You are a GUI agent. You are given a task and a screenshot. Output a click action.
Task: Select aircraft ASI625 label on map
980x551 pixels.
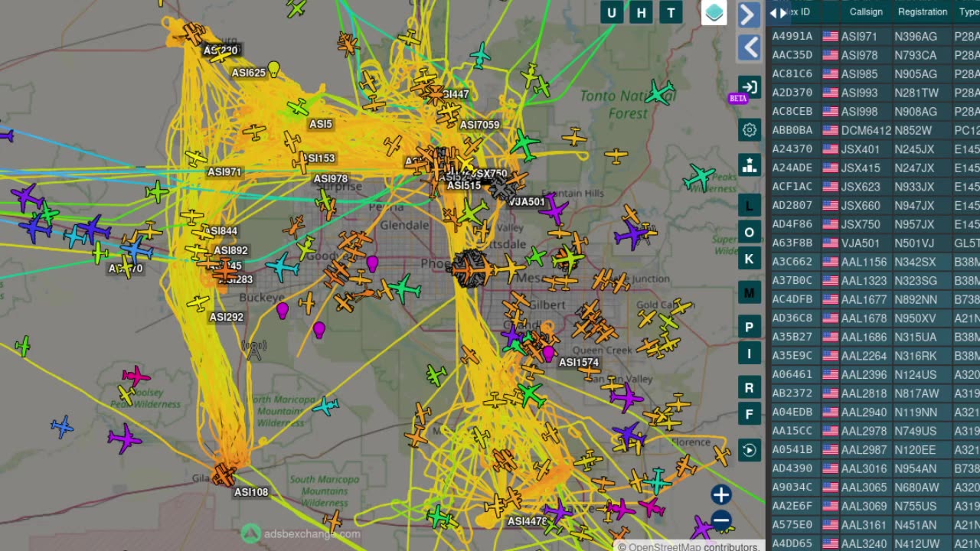tap(249, 73)
